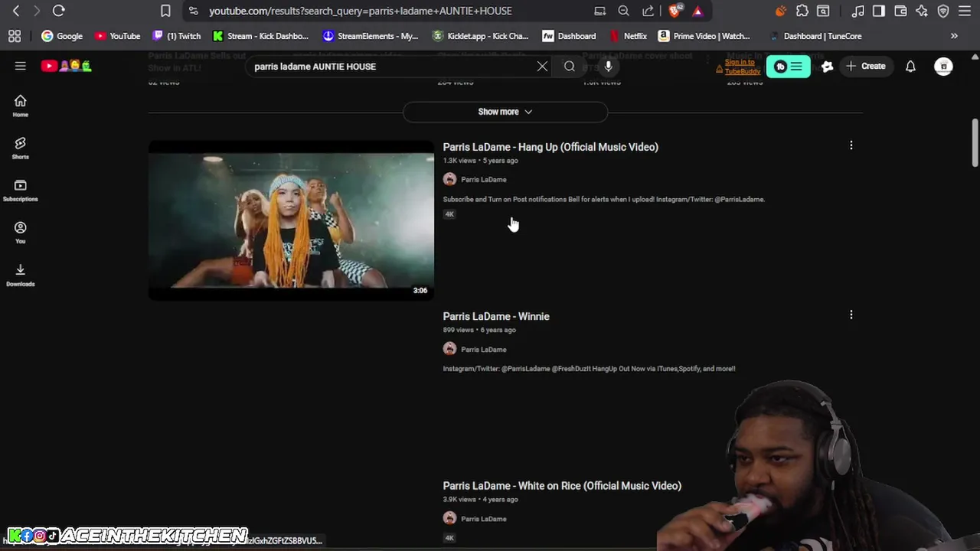Open the media music-note control icon
The height and width of the screenshot is (551, 980).
tap(858, 11)
